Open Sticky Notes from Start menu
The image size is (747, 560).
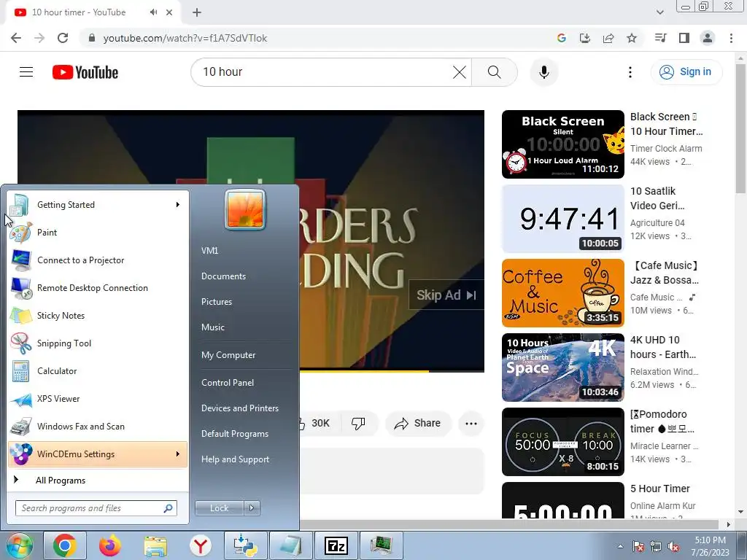98,316
